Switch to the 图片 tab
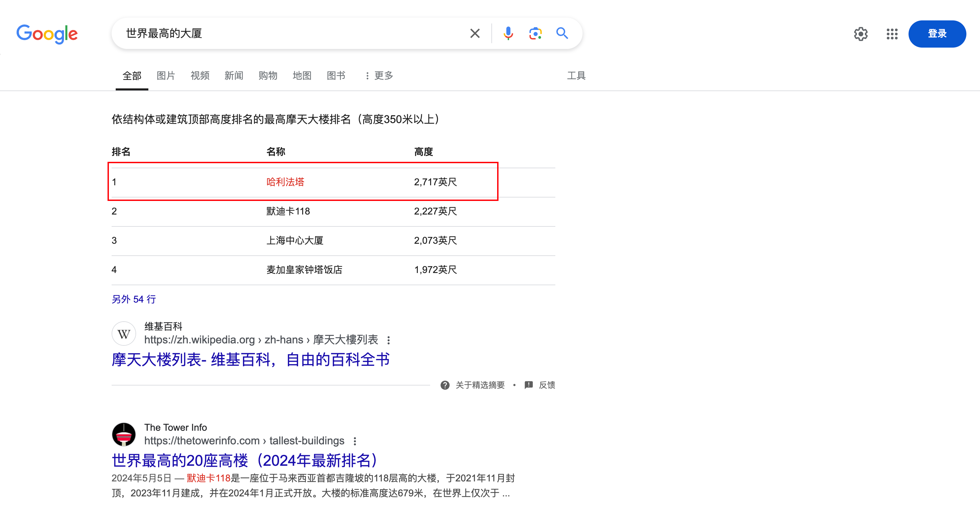Viewport: 980px width, 529px height. (x=166, y=75)
